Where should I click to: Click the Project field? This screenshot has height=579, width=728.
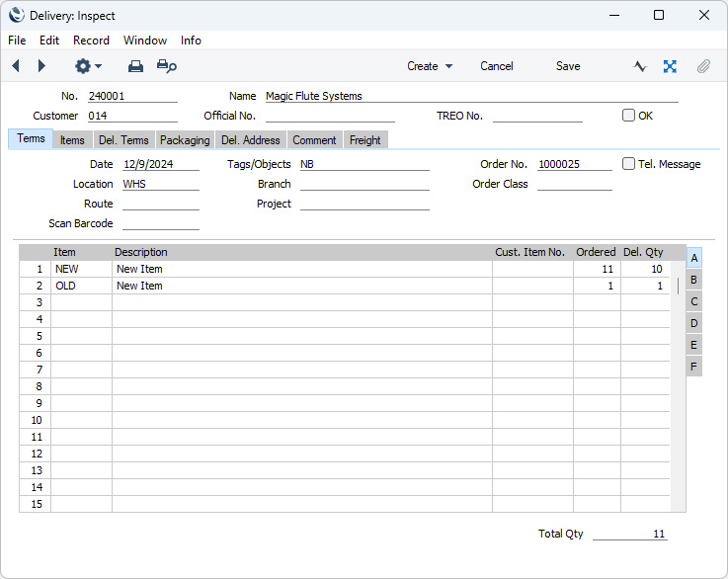pyautogui.click(x=364, y=204)
